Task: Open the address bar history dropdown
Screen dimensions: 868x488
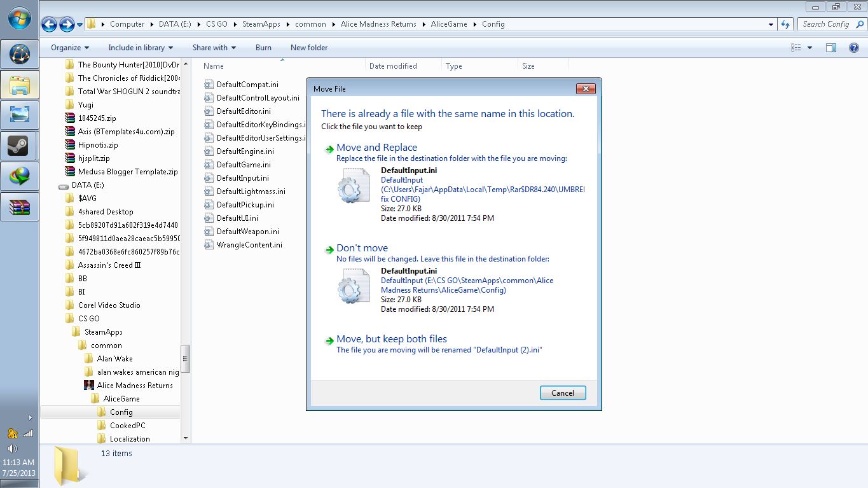Action: pos(771,24)
